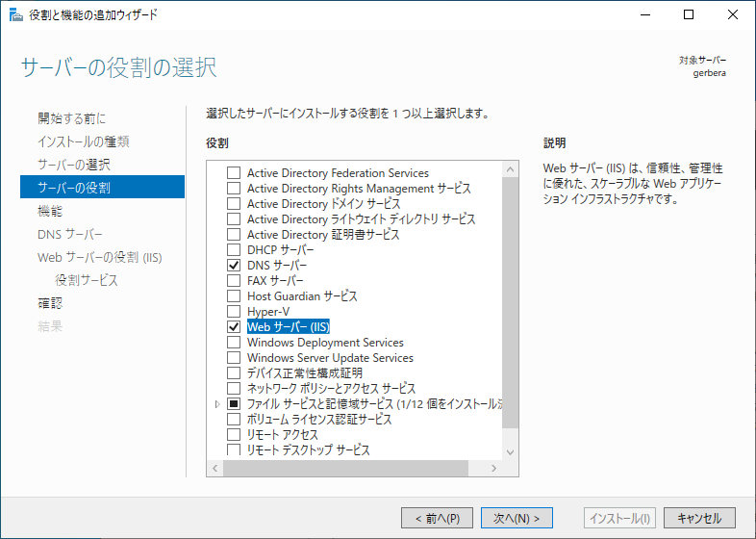
Task: Expand the ファイル サービスと記憶域サービス tree node
Action: [217, 404]
